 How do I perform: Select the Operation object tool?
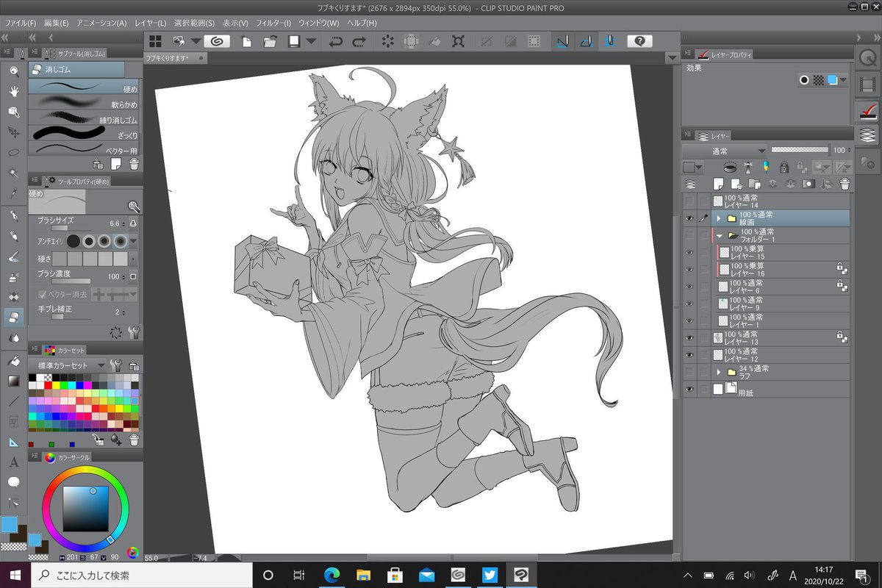(x=13, y=112)
